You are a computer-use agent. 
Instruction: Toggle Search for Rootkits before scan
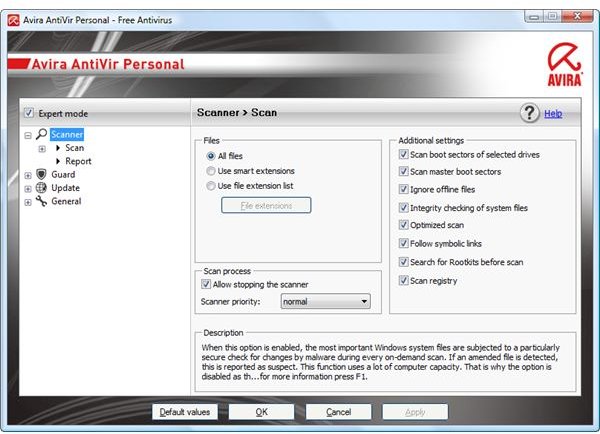point(403,262)
